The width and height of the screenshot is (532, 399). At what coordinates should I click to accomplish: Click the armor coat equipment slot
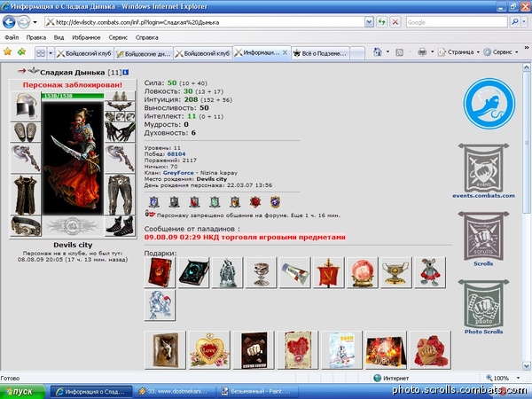point(26,194)
